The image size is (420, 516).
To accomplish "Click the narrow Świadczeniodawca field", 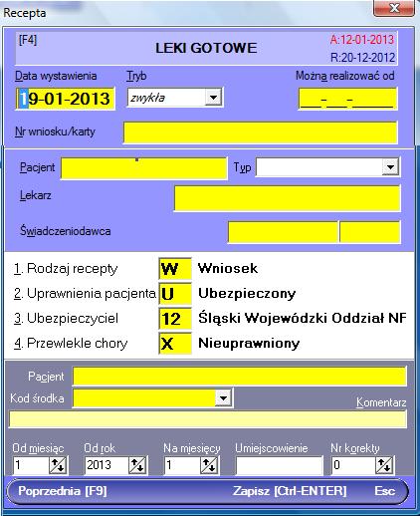I will click(370, 232).
